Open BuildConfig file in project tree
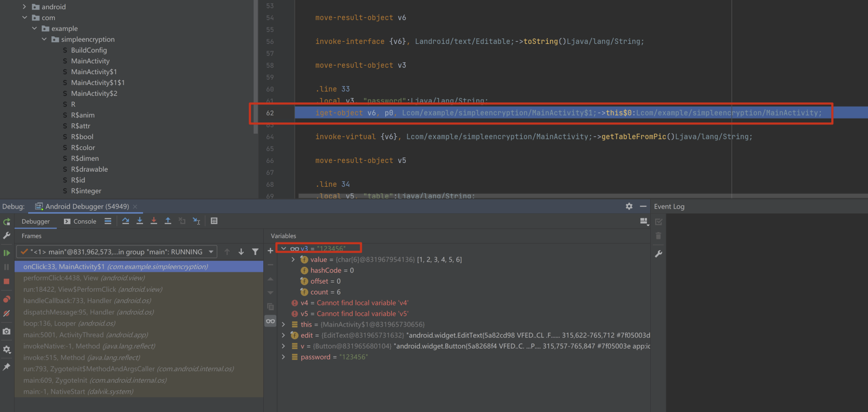Viewport: 868px width, 412px height. (89, 50)
